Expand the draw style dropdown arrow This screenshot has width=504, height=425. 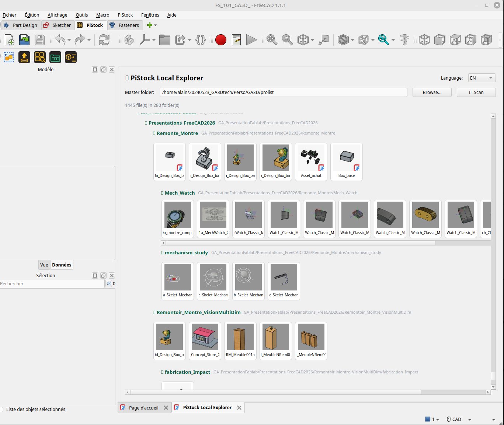(x=352, y=40)
